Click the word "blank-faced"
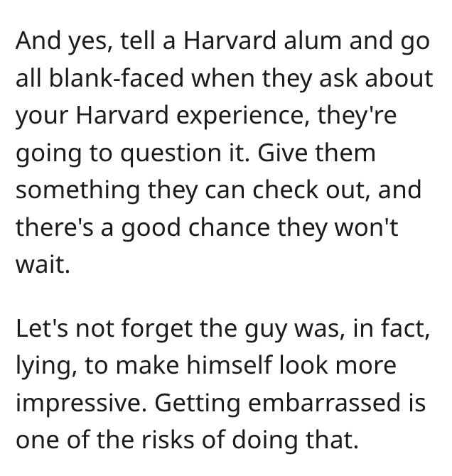The image size is (452, 476). tap(117, 78)
